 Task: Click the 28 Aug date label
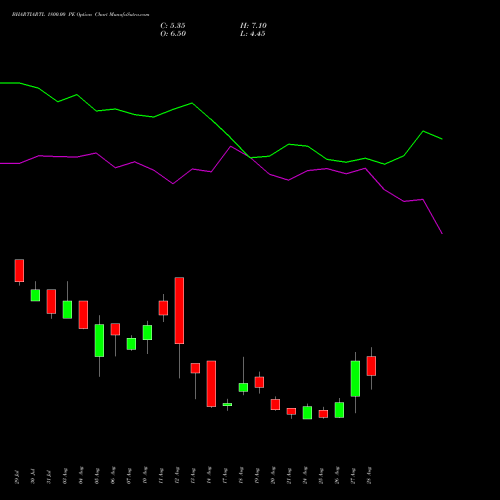point(369,476)
